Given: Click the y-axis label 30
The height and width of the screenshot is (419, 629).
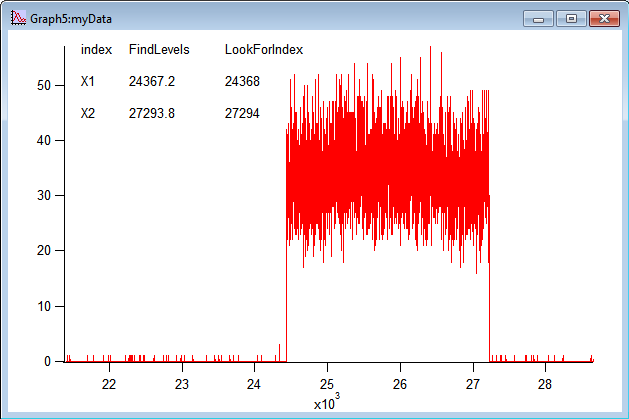Looking at the screenshot, I should pos(44,196).
